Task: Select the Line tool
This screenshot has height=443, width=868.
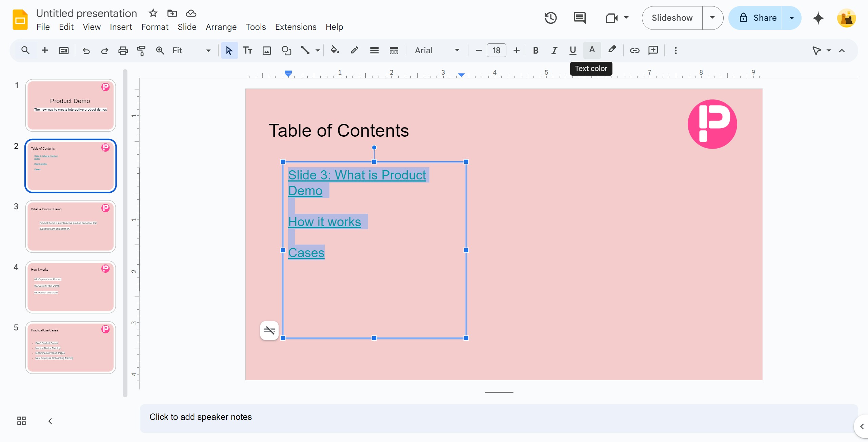Action: 305,51
